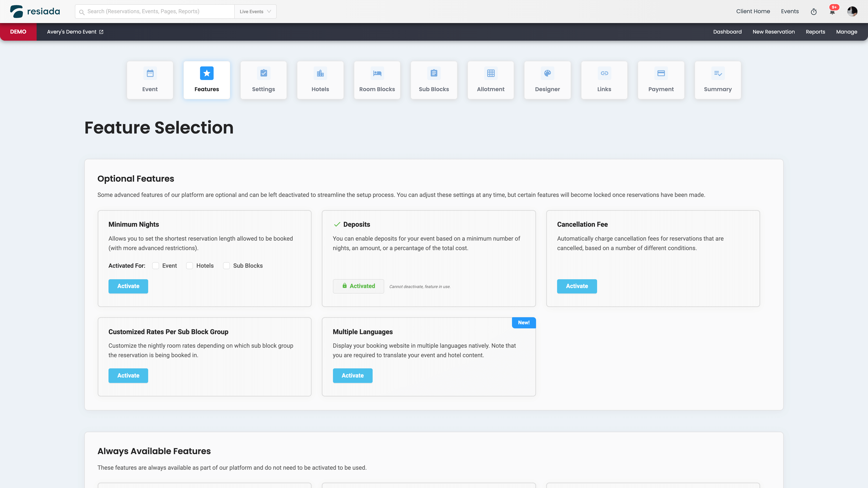
Task: Switch to the Summary tab
Action: click(x=717, y=80)
